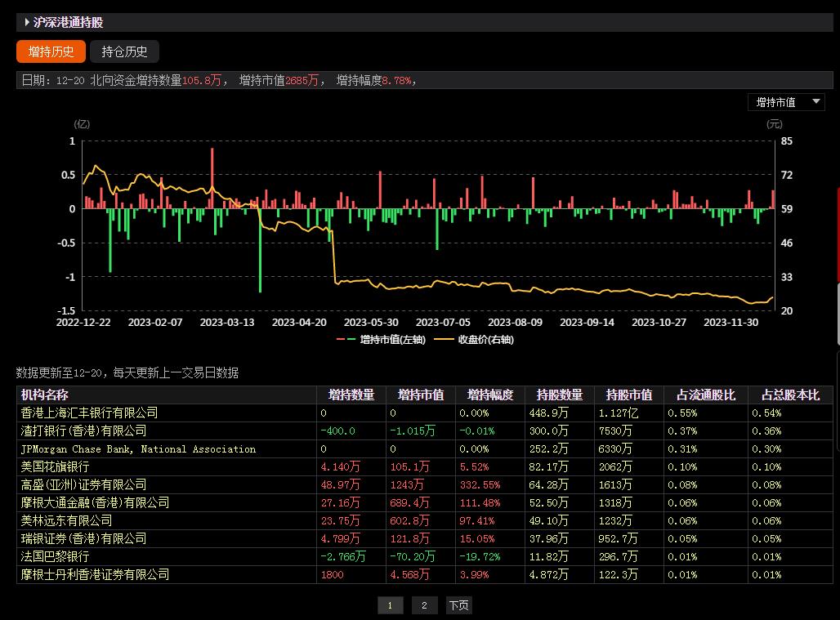Sort by 机构名称 column header

[x=44, y=395]
